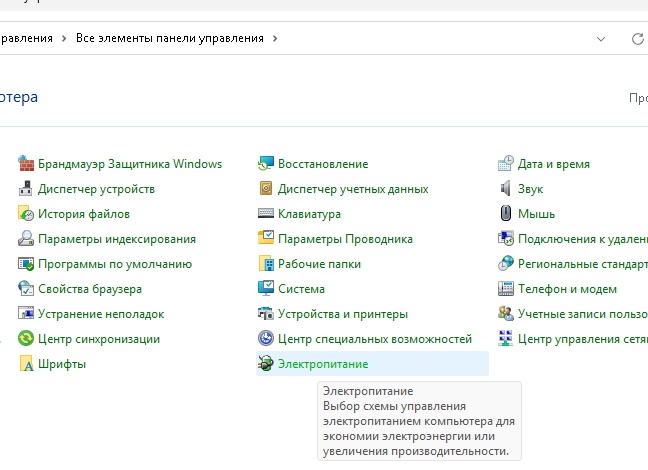Viewport: 648px width, 470px height.
Task: Click the Телефон и модем icon
Action: pos(506,289)
